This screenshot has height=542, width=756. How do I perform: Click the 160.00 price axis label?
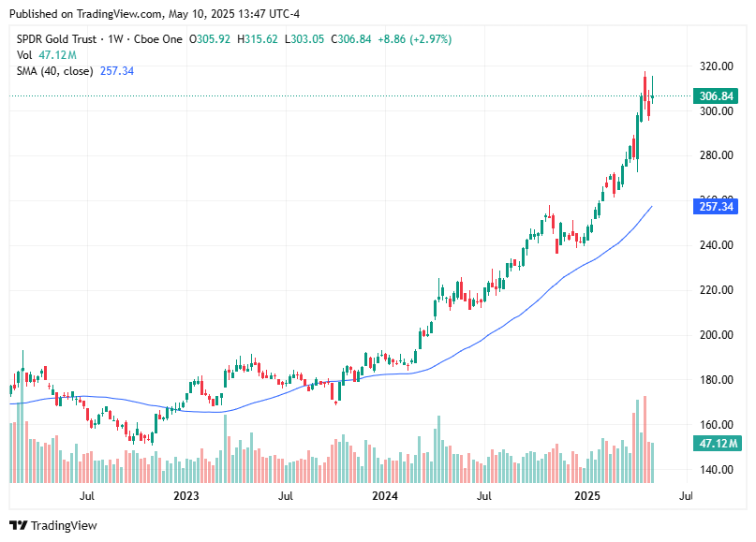click(x=717, y=424)
